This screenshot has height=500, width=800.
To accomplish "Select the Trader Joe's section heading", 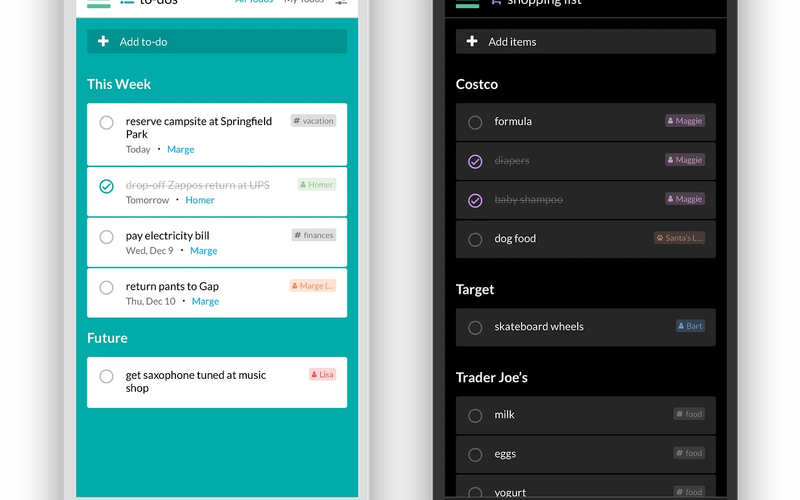I will point(491,377).
